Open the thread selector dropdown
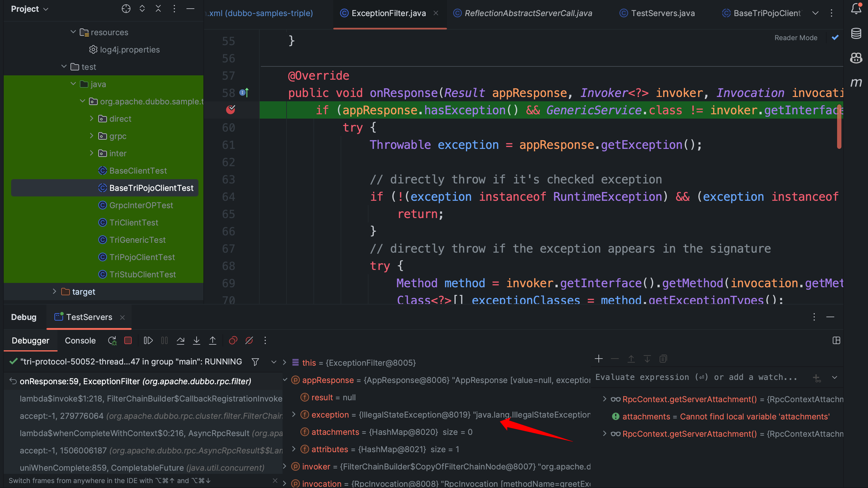The width and height of the screenshot is (868, 488). pyautogui.click(x=274, y=362)
